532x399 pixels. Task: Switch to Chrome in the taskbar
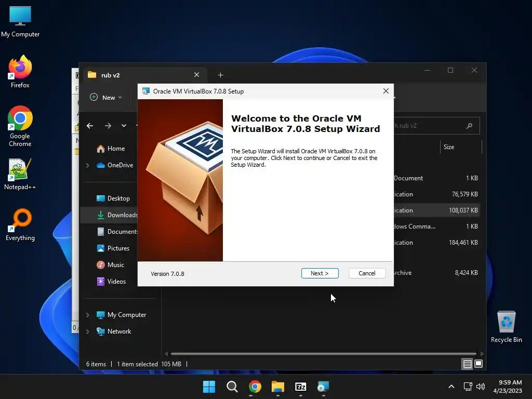pos(255,387)
